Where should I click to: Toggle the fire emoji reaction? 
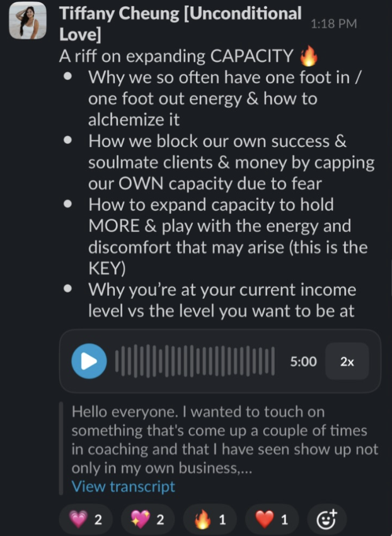click(x=210, y=519)
